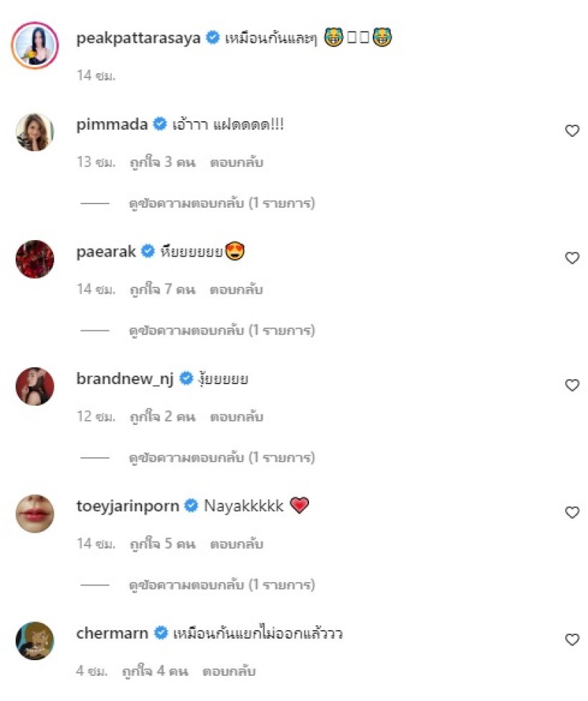588x701 pixels.
Task: Open chermarn's profile picture
Action: [35, 640]
